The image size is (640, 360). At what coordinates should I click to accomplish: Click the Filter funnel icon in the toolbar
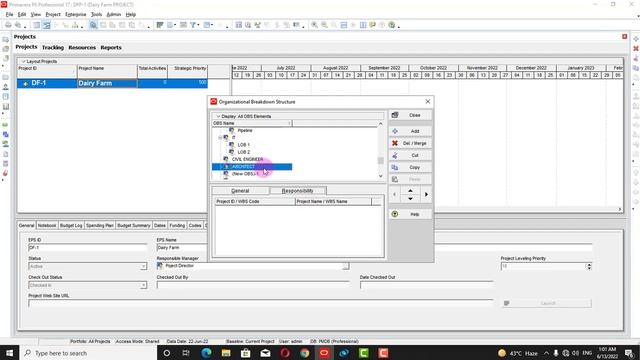point(193,25)
